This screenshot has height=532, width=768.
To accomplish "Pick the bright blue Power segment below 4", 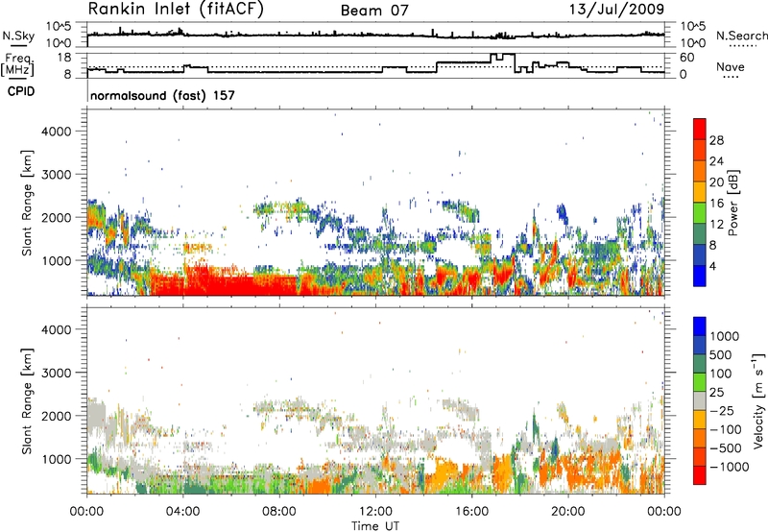I will pyautogui.click(x=700, y=276).
